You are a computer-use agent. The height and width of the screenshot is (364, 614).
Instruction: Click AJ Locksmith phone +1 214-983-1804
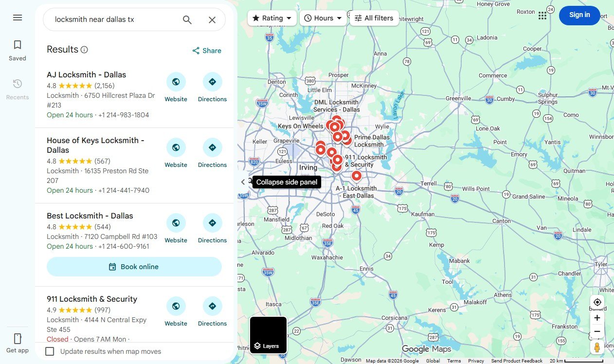tap(124, 115)
